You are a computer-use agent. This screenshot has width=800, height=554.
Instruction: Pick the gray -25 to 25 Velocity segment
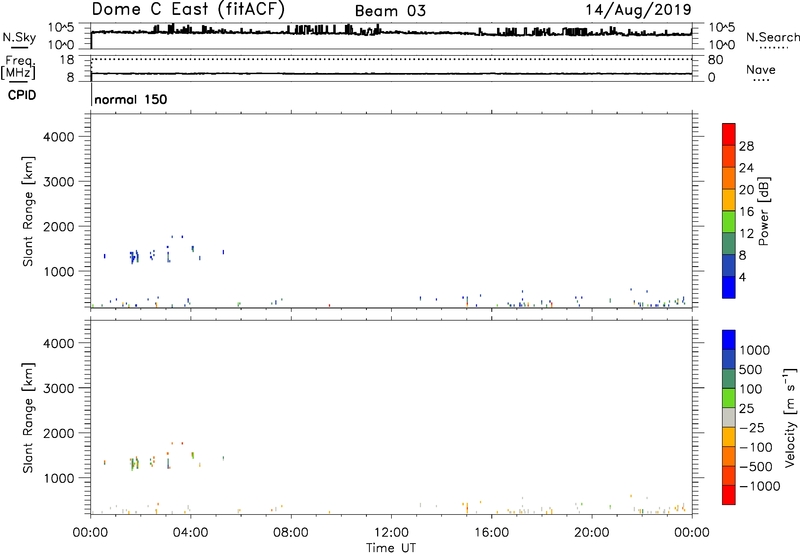pos(729,417)
